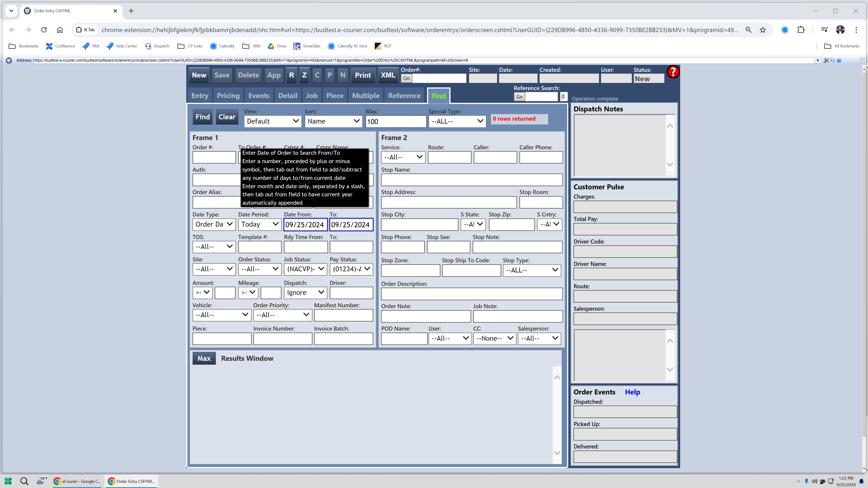Image resolution: width=868 pixels, height=488 pixels.
Task: Click Results Window scrollbar down arrow
Action: [x=557, y=453]
